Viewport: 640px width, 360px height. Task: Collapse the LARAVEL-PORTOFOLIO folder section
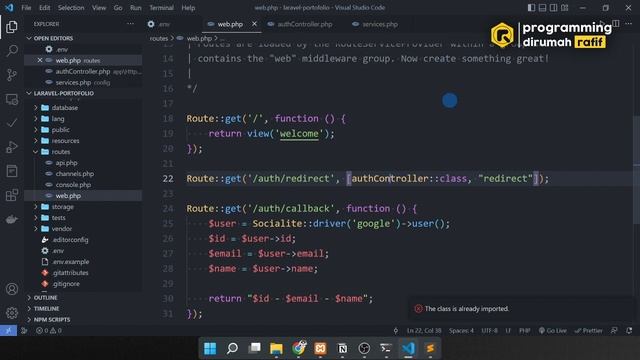pos(83,93)
